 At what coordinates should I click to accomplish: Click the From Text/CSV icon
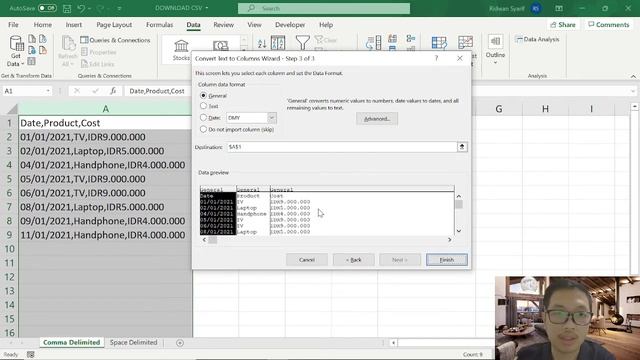tap(32, 39)
